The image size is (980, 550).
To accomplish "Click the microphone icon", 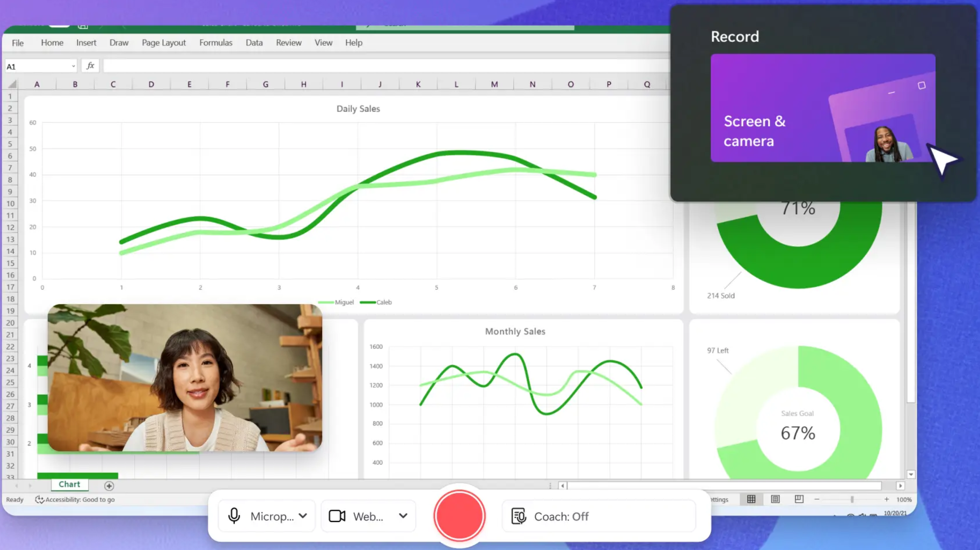I will (x=234, y=516).
